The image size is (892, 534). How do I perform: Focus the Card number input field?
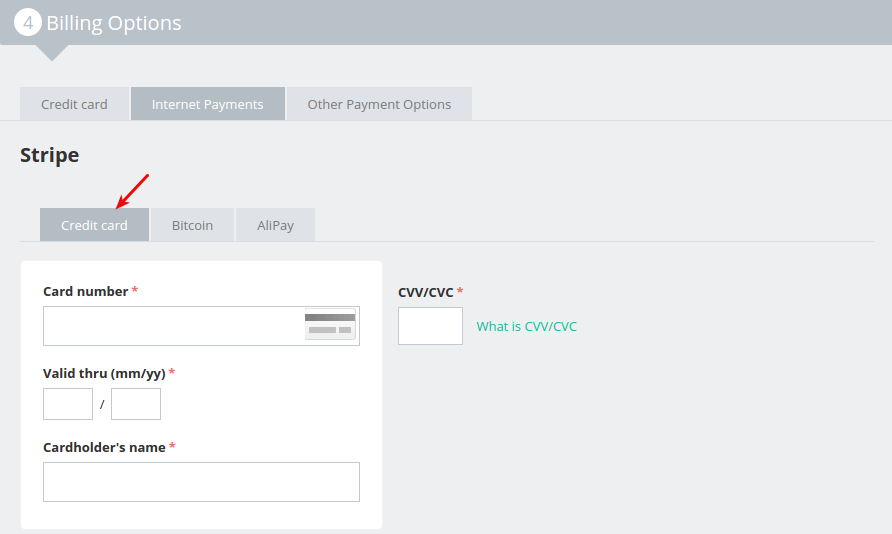point(201,326)
